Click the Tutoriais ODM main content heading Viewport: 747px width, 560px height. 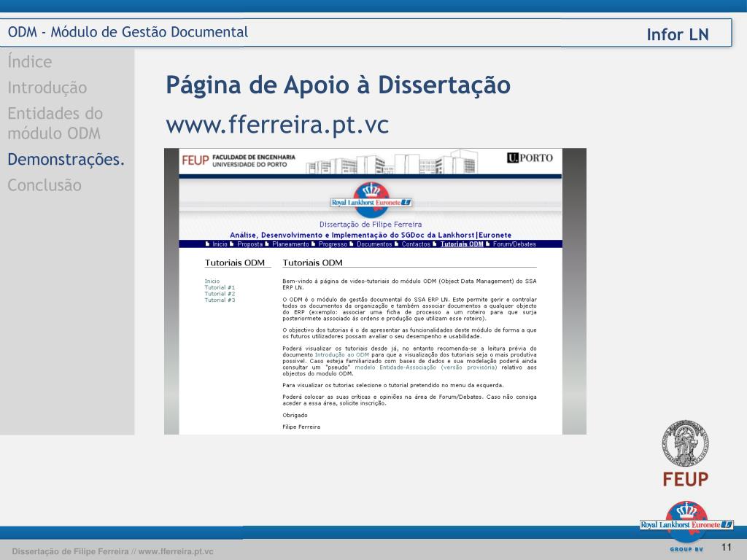(x=312, y=262)
